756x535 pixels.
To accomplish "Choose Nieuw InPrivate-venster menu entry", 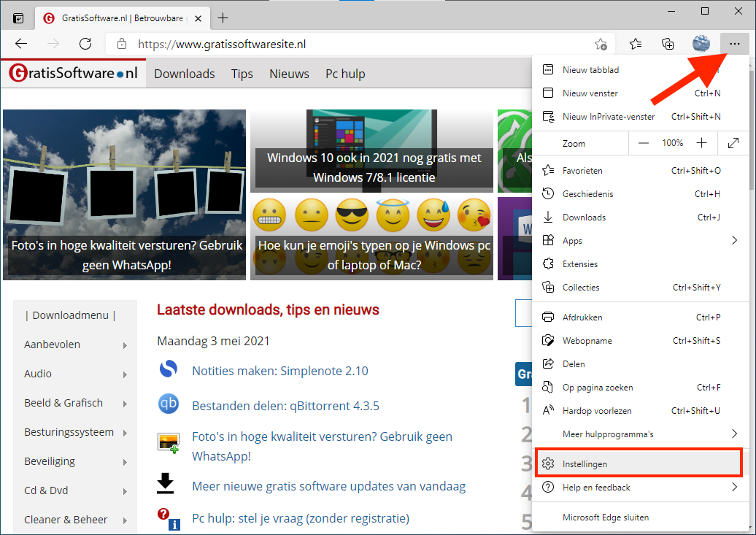I will [x=609, y=117].
